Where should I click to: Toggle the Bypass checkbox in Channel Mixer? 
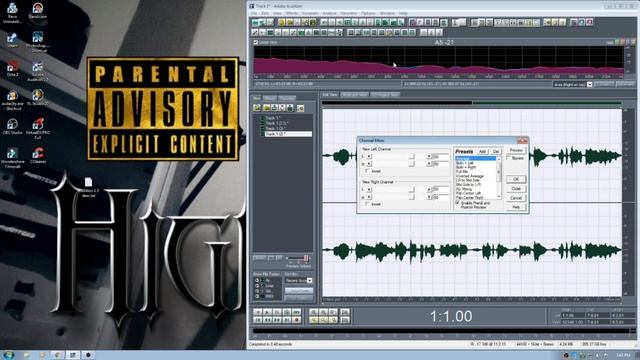tap(508, 158)
